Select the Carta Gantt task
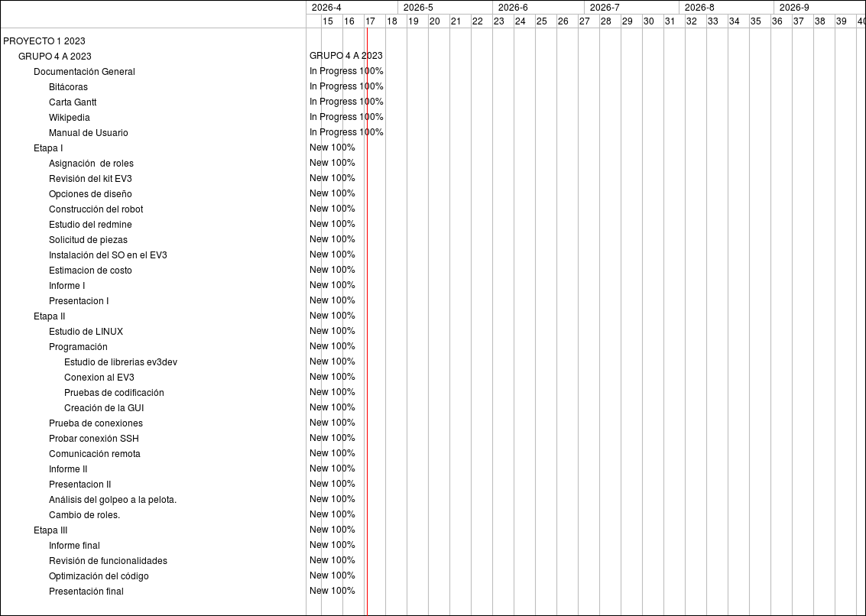This screenshot has width=866, height=616. tap(73, 102)
